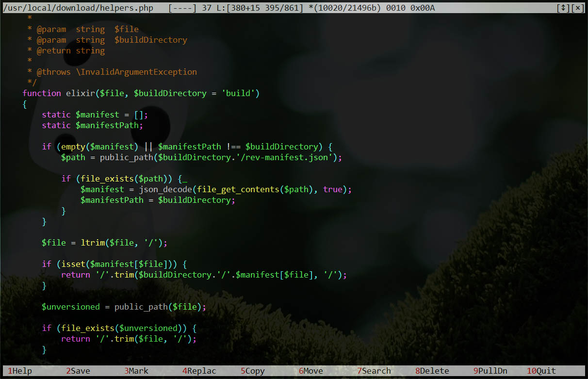Click the 'build' default value string
This screenshot has height=379, width=588.
tap(238, 93)
